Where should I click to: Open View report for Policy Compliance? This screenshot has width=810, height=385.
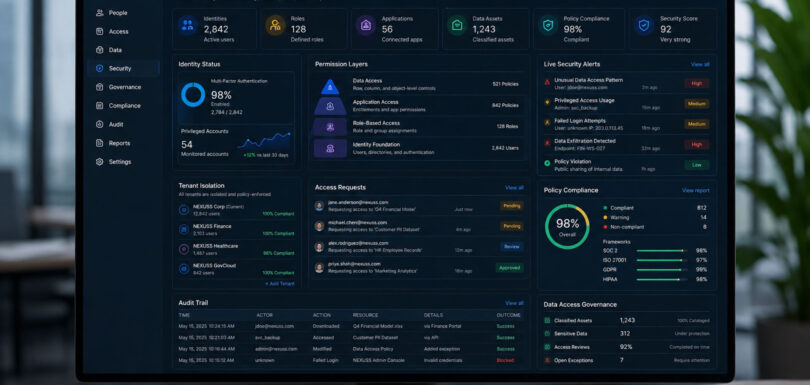[x=695, y=190]
